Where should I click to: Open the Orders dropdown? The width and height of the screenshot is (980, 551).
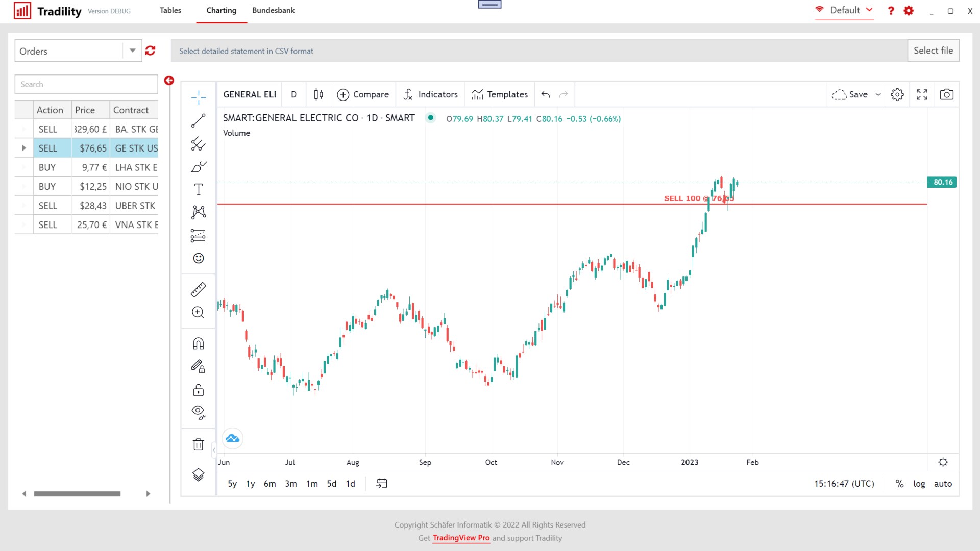click(x=132, y=51)
